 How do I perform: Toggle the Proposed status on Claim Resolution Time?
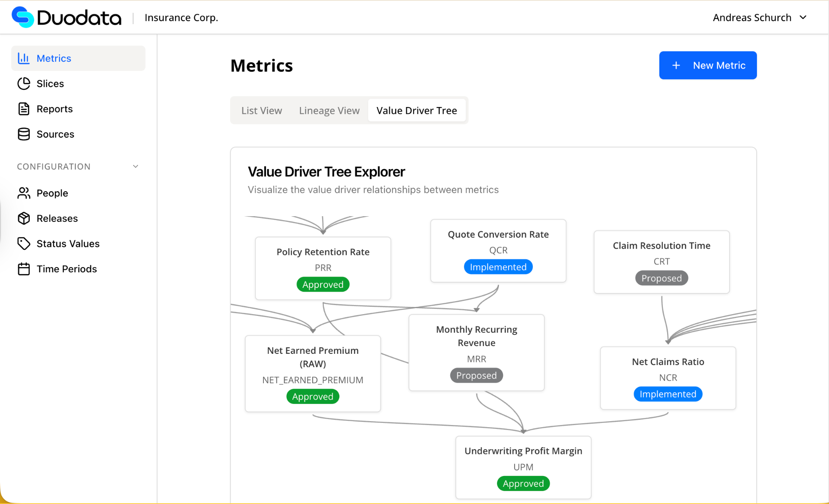click(x=661, y=278)
